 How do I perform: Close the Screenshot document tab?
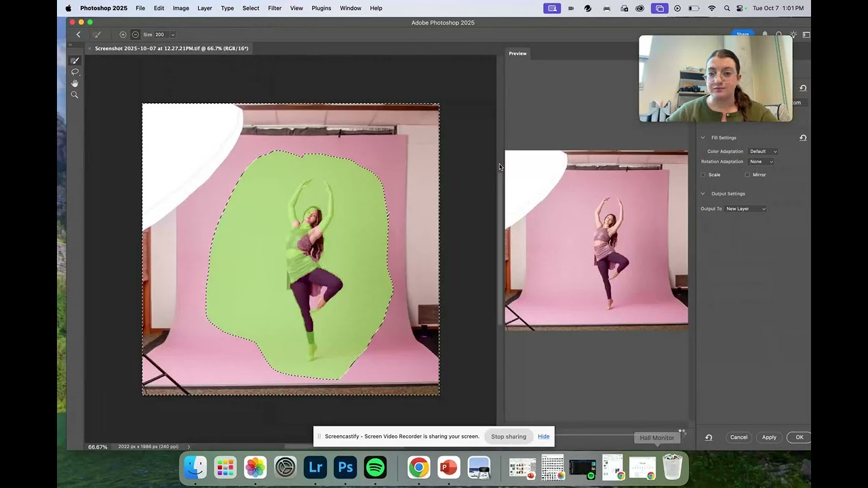(90, 48)
